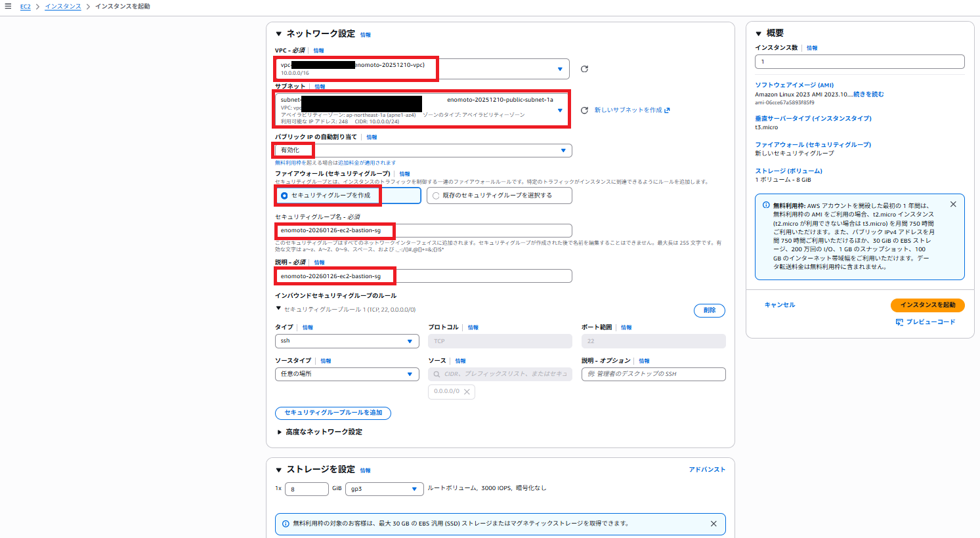Click 'セキュリティグループルールを追加' button

(333, 413)
